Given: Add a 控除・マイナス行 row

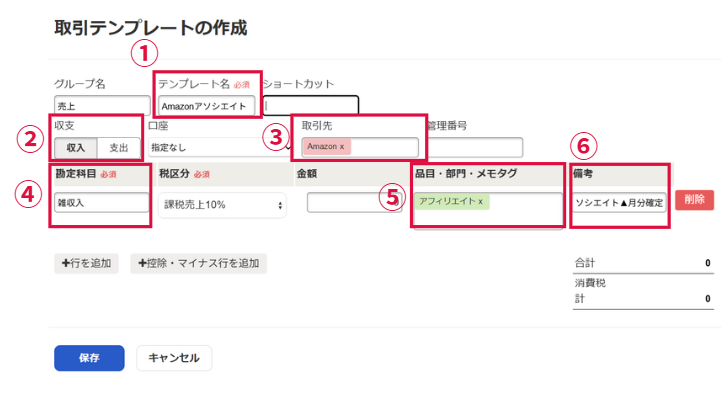Looking at the screenshot, I should (x=198, y=263).
